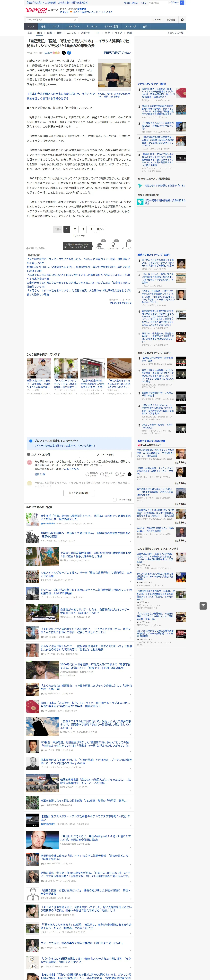Viewport: 210px width, 980px height.
Task: Click the magnifier button in keyword search
Action: pos(75,20)
